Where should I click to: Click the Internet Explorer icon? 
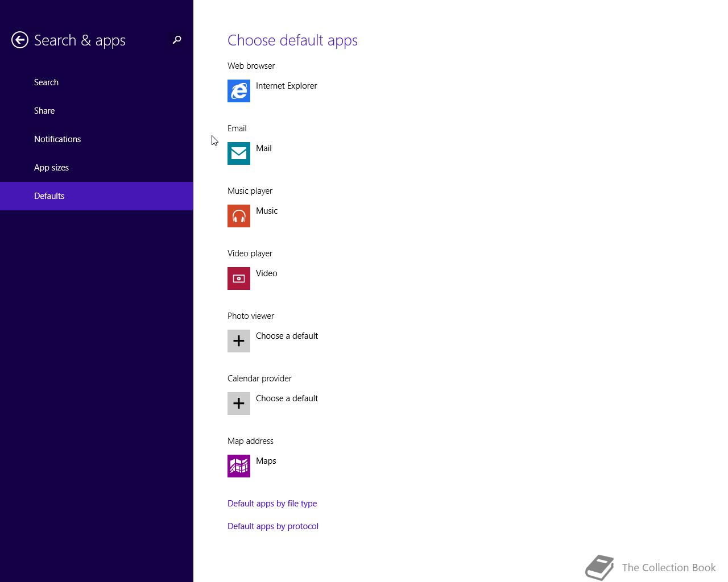pos(239,91)
